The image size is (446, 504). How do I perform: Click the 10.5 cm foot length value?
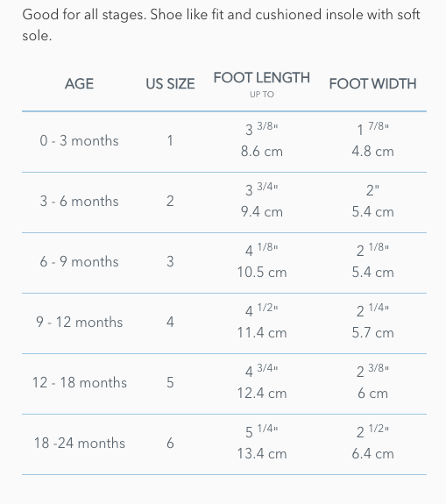(262, 273)
